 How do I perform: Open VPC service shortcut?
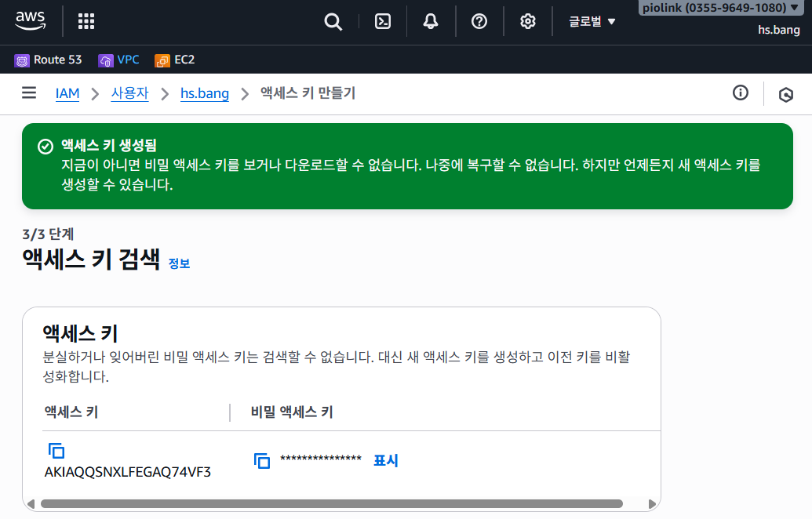click(x=118, y=60)
